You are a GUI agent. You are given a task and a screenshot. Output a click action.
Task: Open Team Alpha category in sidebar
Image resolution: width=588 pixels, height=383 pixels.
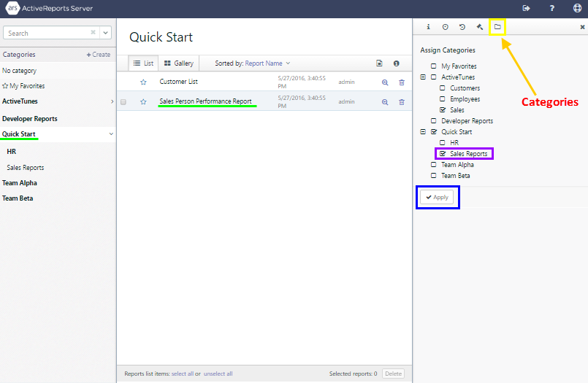point(20,183)
